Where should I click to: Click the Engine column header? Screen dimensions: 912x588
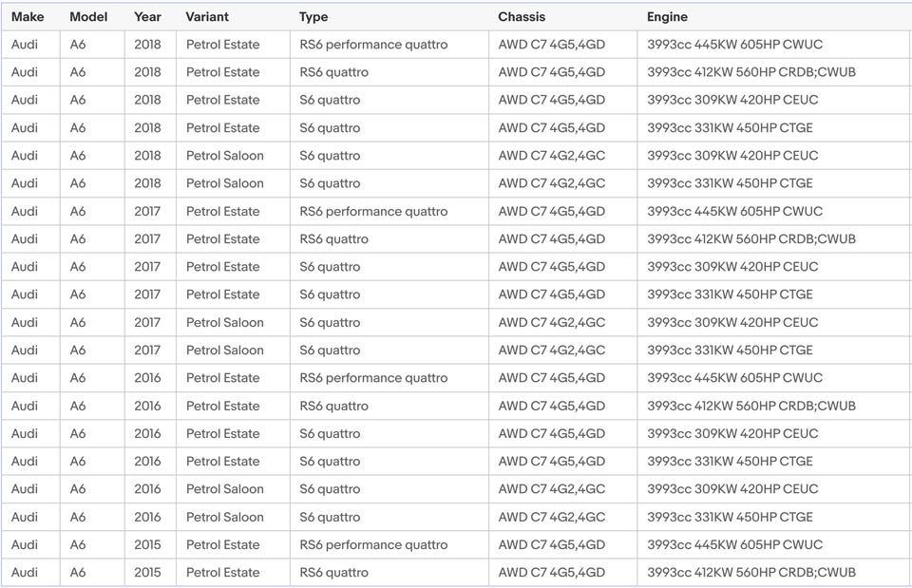point(667,17)
